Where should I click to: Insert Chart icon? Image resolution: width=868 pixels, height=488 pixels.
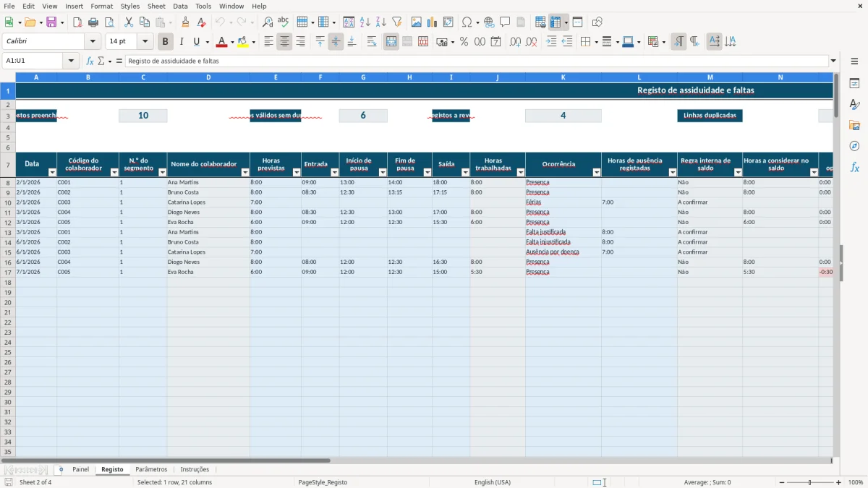point(433,22)
